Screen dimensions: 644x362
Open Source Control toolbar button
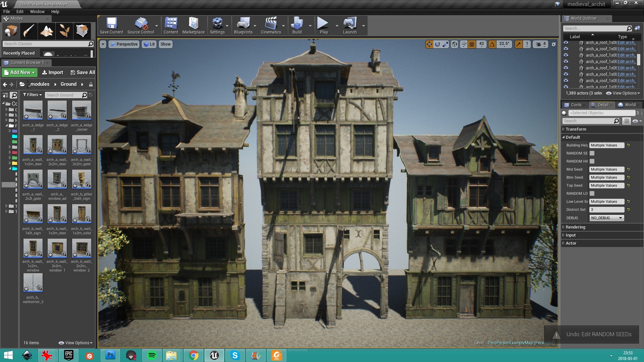point(141,26)
